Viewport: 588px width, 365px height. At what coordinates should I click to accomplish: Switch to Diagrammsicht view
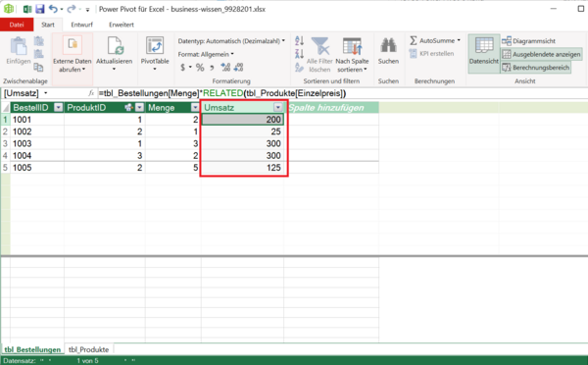pyautogui.click(x=529, y=41)
